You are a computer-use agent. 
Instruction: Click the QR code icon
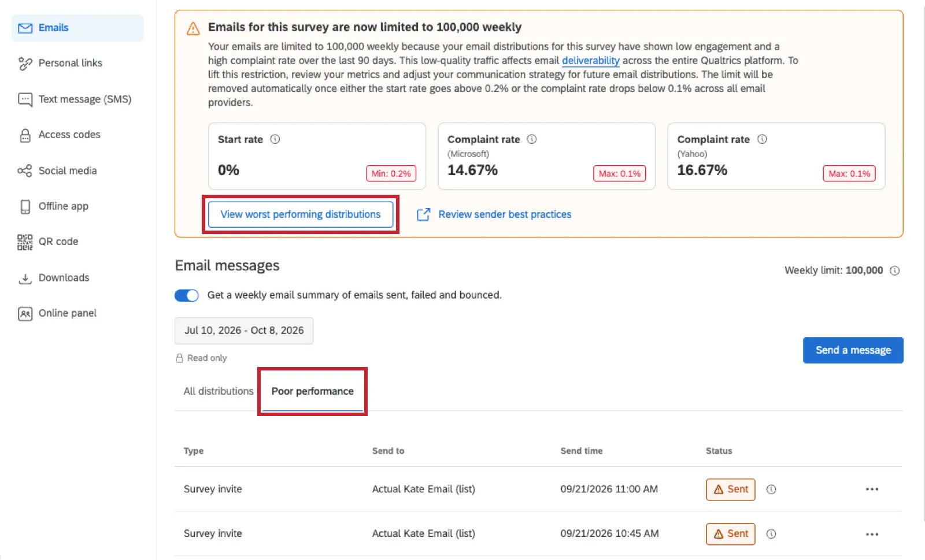point(25,242)
